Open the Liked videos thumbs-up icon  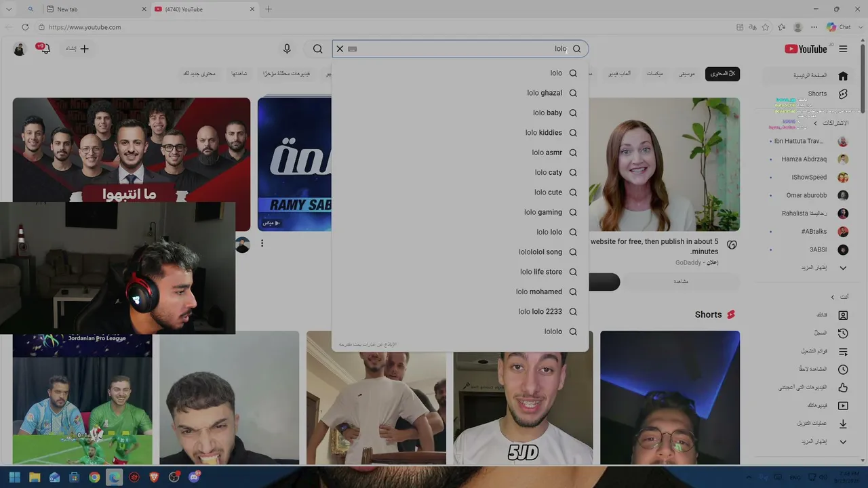click(843, 388)
